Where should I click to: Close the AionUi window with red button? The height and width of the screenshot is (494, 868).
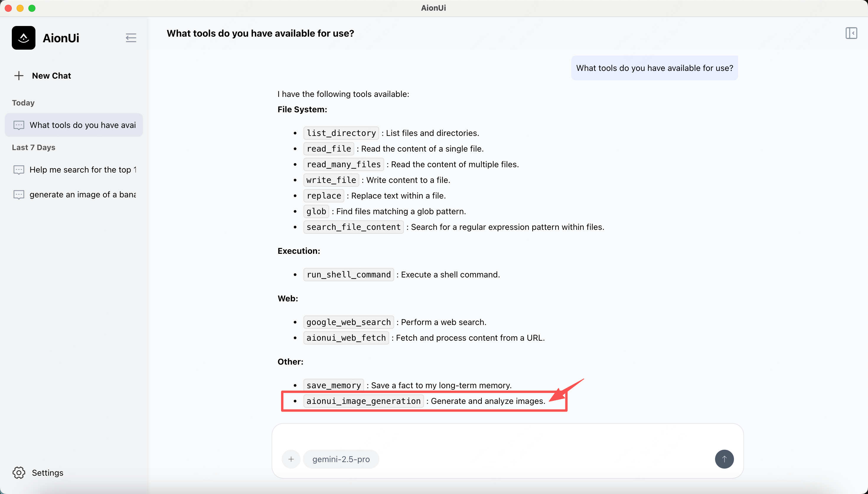click(9, 8)
